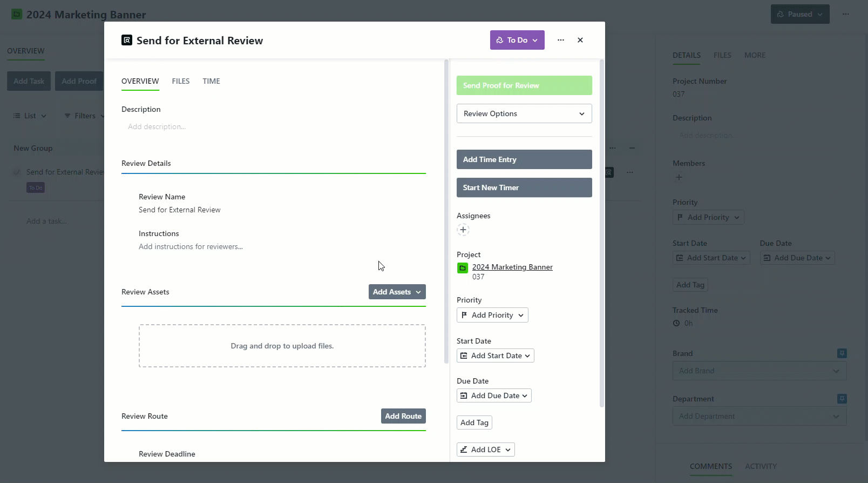Open the project panel Add Start Date dropdown
The width and height of the screenshot is (868, 483).
pyautogui.click(x=711, y=258)
